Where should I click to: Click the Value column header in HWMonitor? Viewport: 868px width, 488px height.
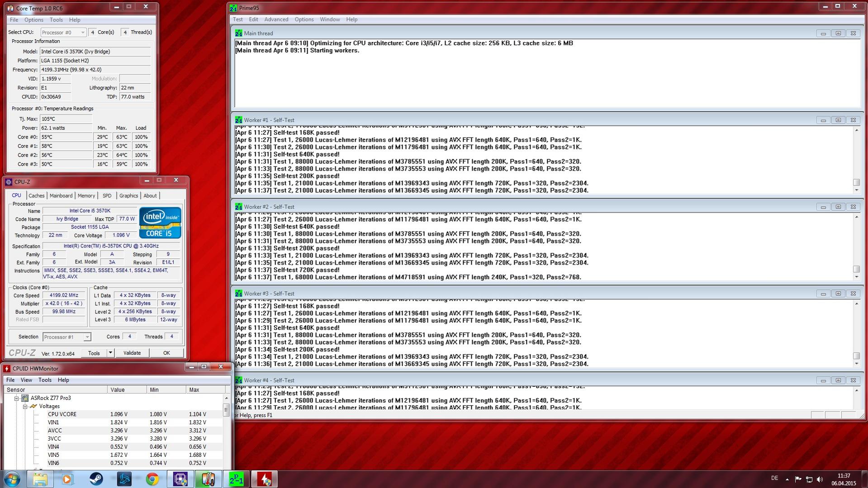click(127, 389)
